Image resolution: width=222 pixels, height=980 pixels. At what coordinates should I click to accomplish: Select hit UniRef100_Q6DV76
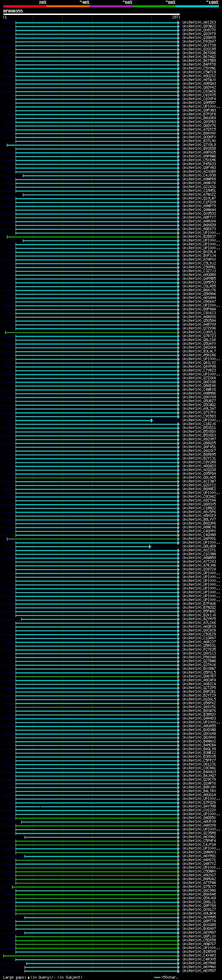click(x=199, y=125)
